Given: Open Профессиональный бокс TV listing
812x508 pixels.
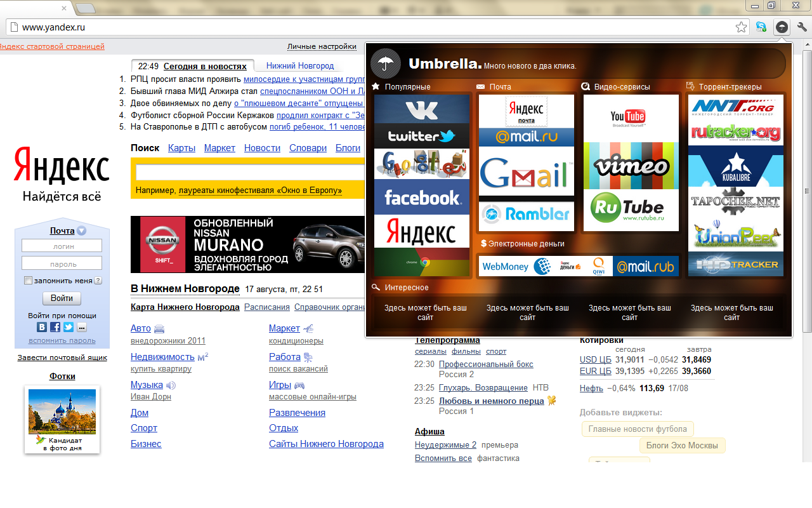Looking at the screenshot, I should point(486,364).
